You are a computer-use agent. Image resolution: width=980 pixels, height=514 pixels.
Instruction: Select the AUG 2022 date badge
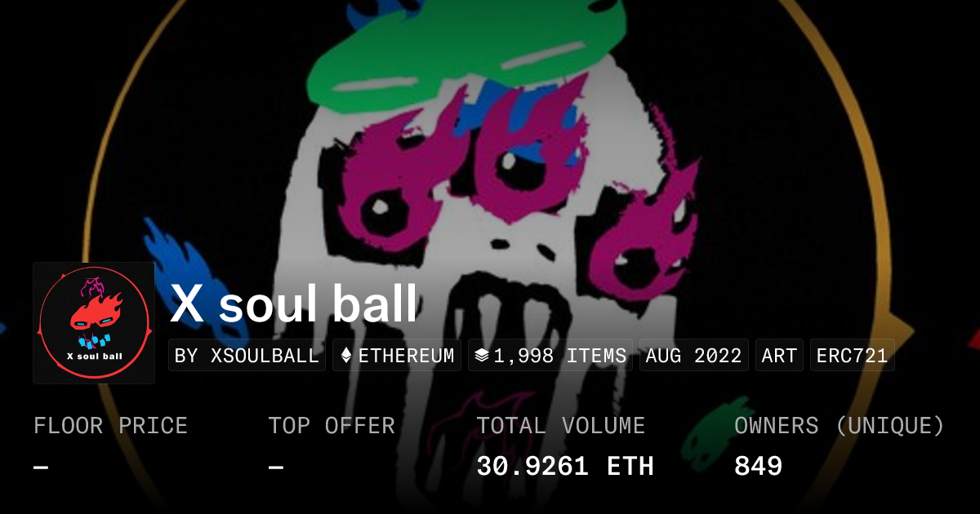(693, 356)
